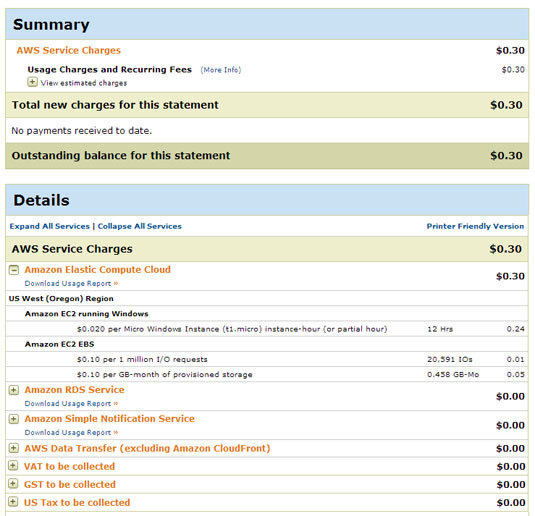Screen dimensions: 535x516
Task: Select the 0.05 storage charge amount
Action: tap(516, 375)
